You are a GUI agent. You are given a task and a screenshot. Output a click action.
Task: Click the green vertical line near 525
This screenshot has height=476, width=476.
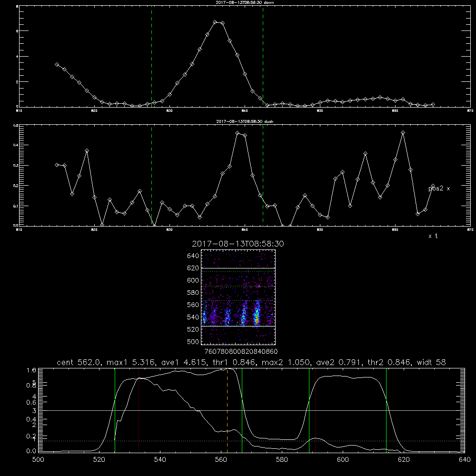click(x=115, y=410)
